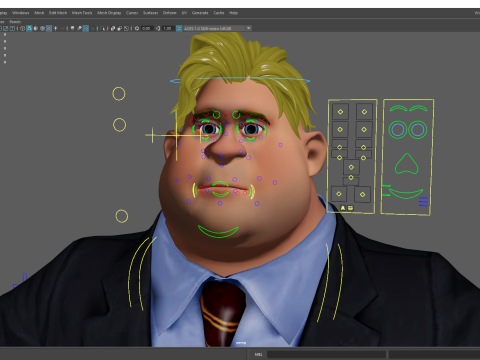
Task: Toggle the Use All Lights icon
Action: tap(55, 28)
